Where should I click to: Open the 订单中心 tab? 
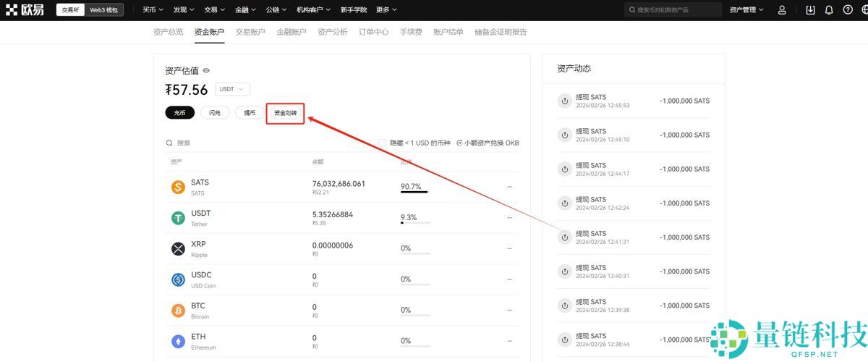(x=373, y=32)
